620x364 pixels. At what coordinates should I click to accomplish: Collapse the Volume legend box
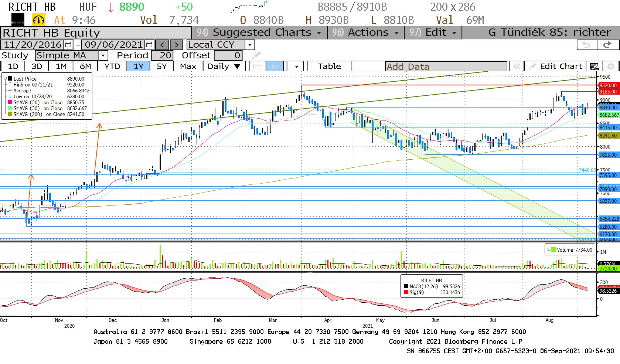point(549,249)
